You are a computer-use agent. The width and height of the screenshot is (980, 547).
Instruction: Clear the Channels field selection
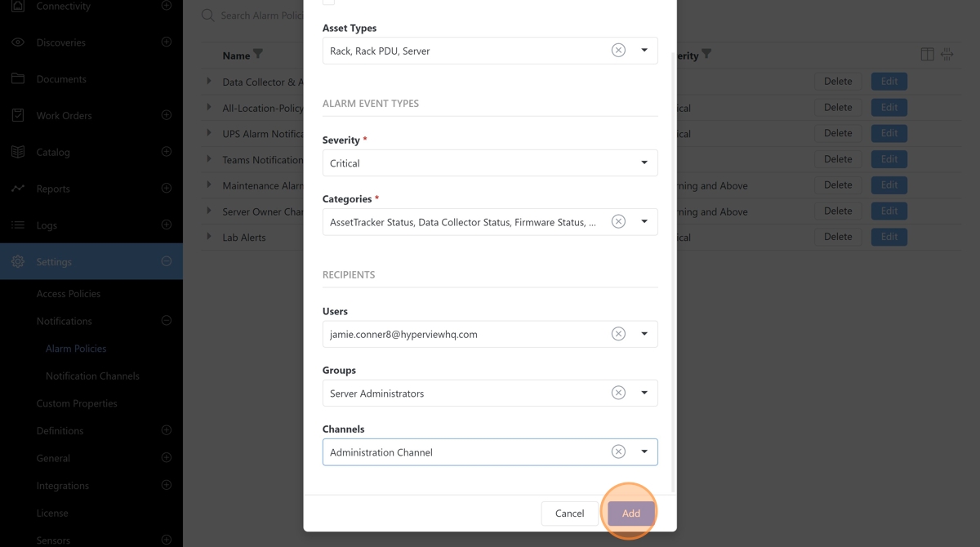point(618,451)
